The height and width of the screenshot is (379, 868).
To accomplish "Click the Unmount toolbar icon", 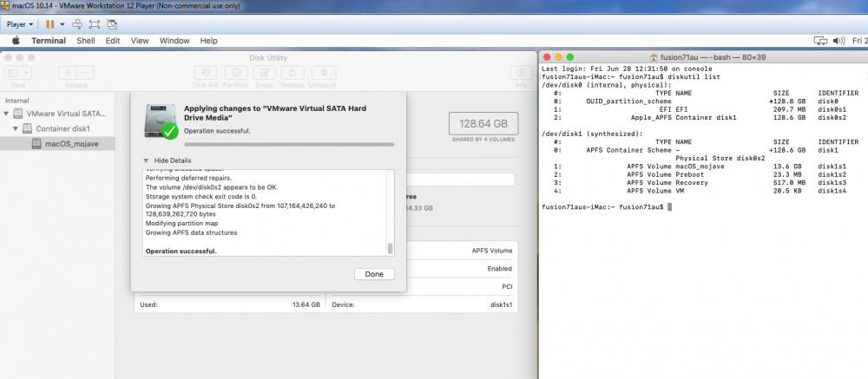I will (323, 73).
